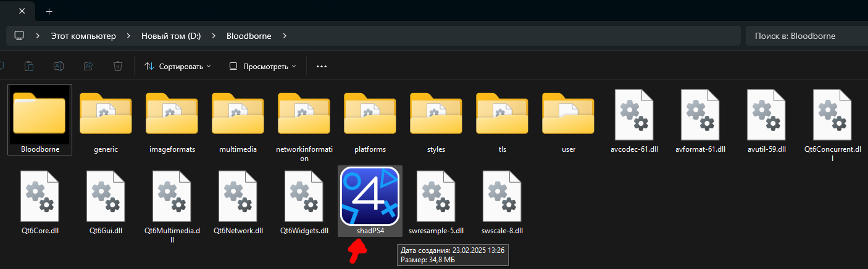Click the Share toolbar icon

[88, 66]
